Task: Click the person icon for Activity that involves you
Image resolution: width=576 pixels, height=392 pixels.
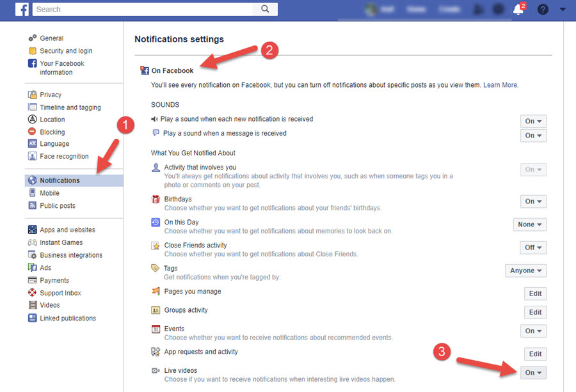Action: point(156,168)
